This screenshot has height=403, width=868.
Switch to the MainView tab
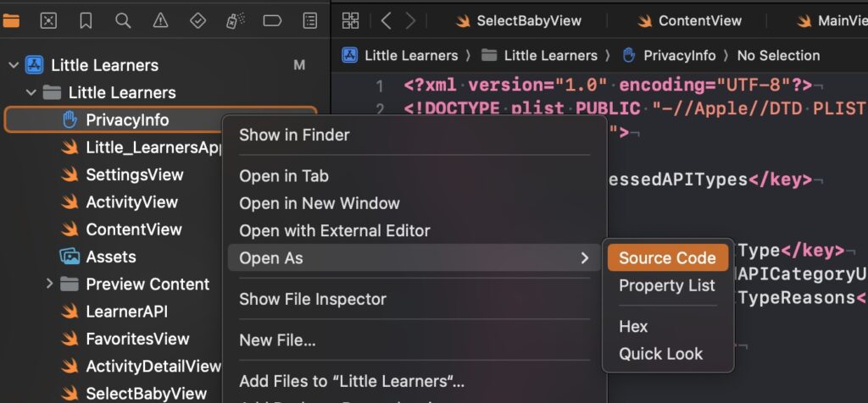pos(832,21)
